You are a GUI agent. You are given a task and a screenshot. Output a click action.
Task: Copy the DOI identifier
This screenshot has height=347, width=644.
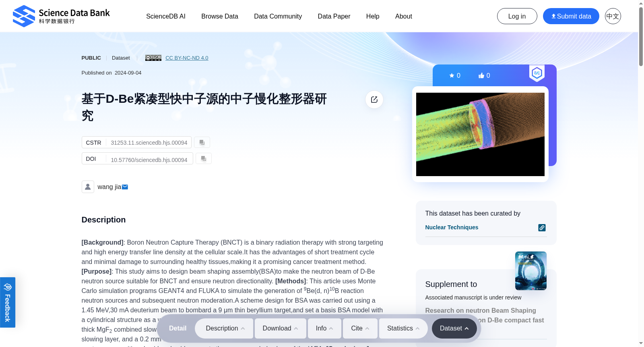coord(204,158)
